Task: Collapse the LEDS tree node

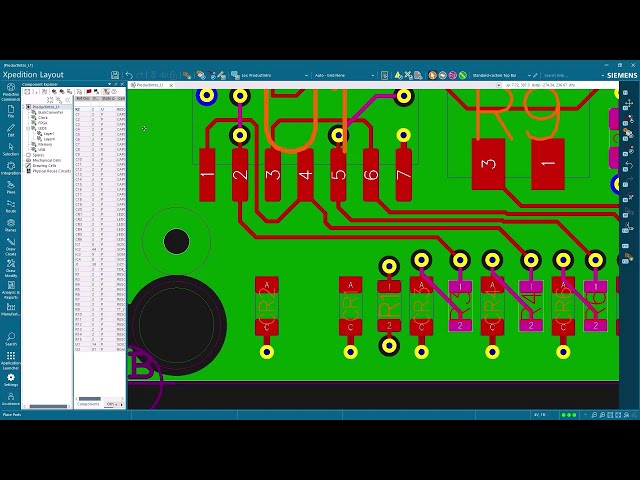Action: click(x=28, y=128)
